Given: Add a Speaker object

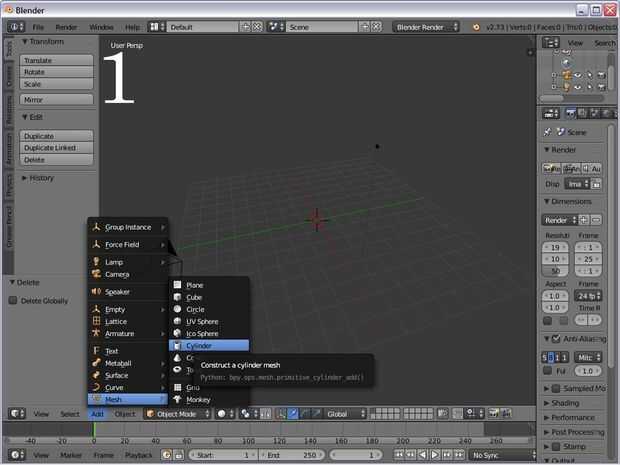Looking at the screenshot, I should (x=128, y=292).
